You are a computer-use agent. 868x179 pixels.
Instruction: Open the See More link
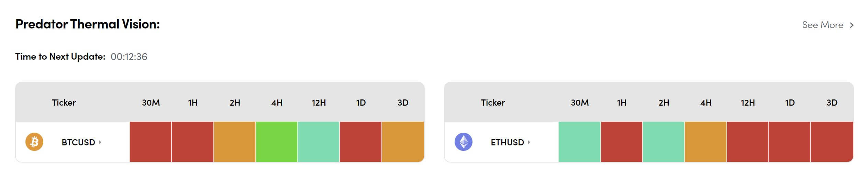[x=822, y=25]
